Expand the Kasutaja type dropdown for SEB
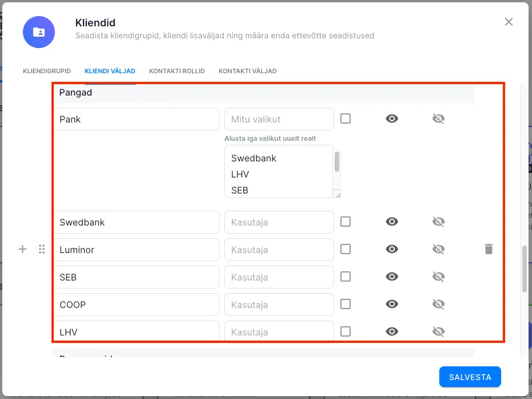This screenshot has height=399, width=532. coord(279,277)
